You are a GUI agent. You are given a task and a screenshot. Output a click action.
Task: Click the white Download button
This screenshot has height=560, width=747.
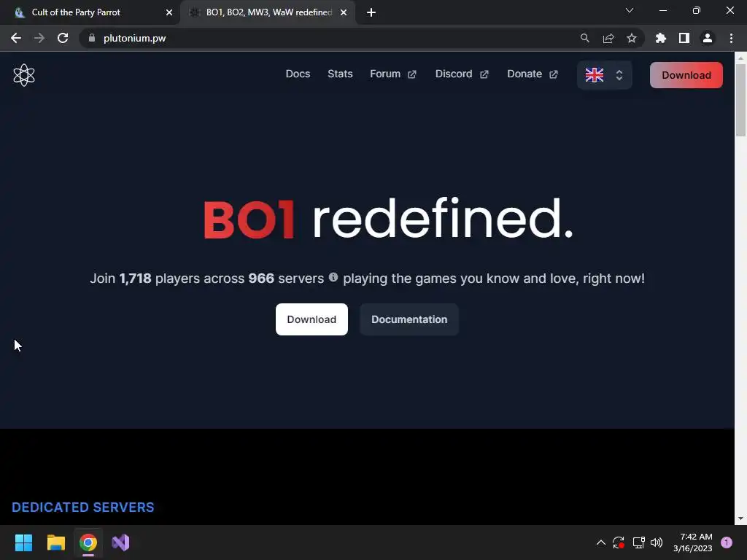pos(311,319)
